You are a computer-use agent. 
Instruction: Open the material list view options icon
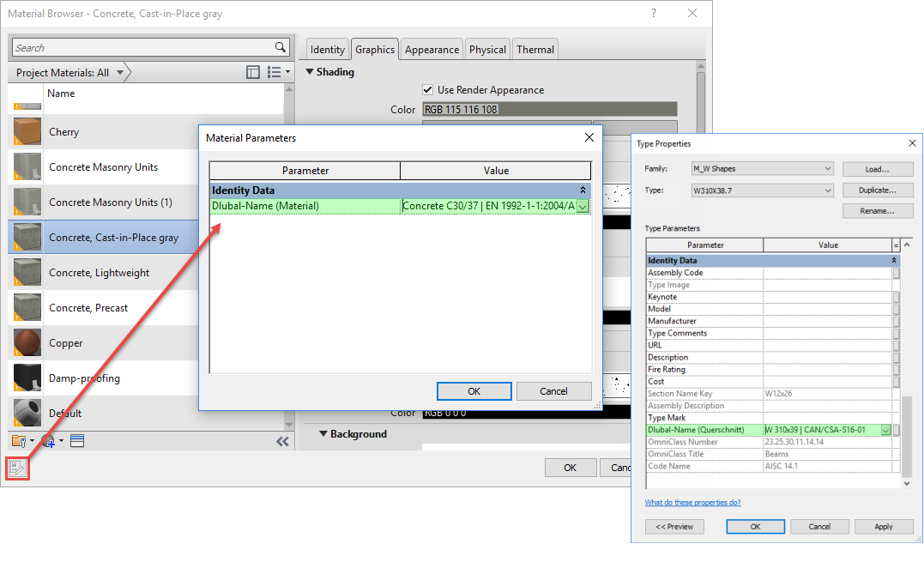(278, 72)
